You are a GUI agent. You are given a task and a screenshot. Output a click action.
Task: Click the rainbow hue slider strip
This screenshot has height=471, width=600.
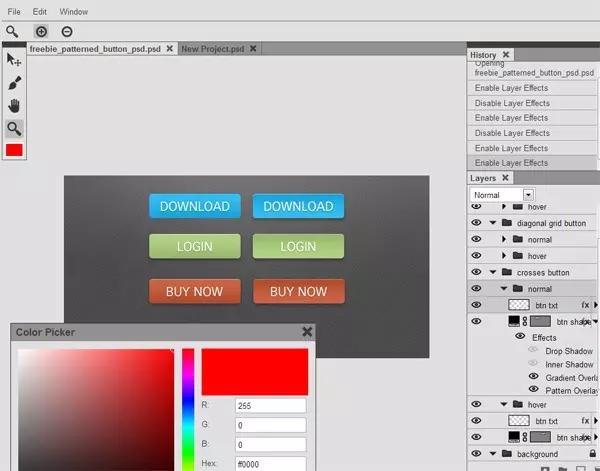[x=188, y=409]
